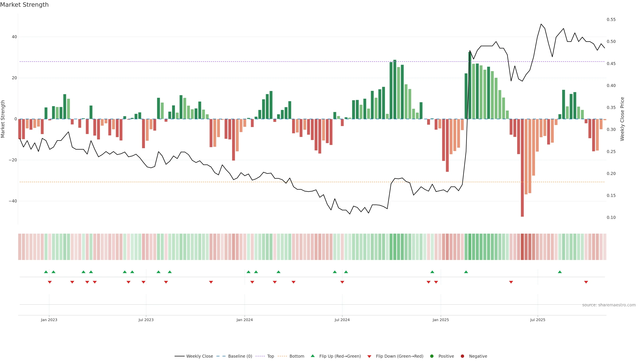This screenshot has width=644, height=362.
Task: Click the deepest red negative bar near -48
Action: click(522, 167)
